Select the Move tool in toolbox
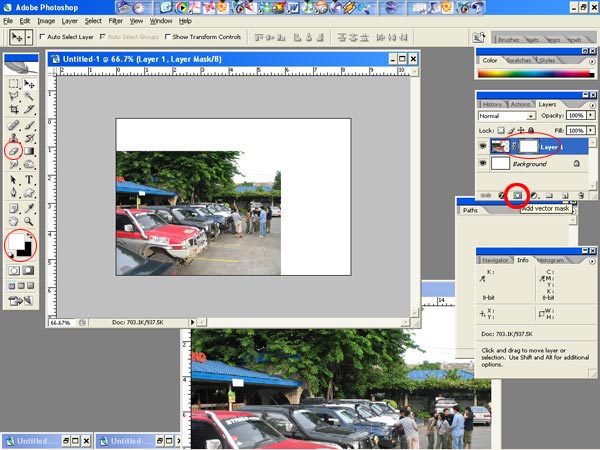This screenshot has height=450, width=600. (x=29, y=84)
